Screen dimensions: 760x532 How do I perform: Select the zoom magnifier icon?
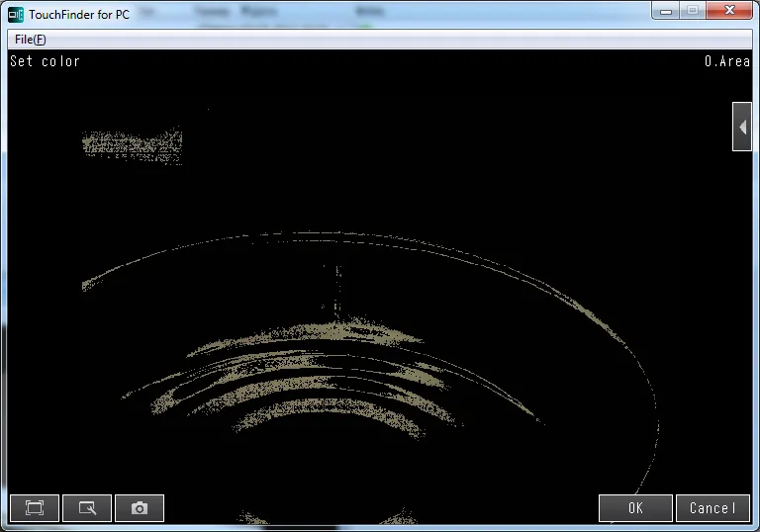[x=87, y=508]
